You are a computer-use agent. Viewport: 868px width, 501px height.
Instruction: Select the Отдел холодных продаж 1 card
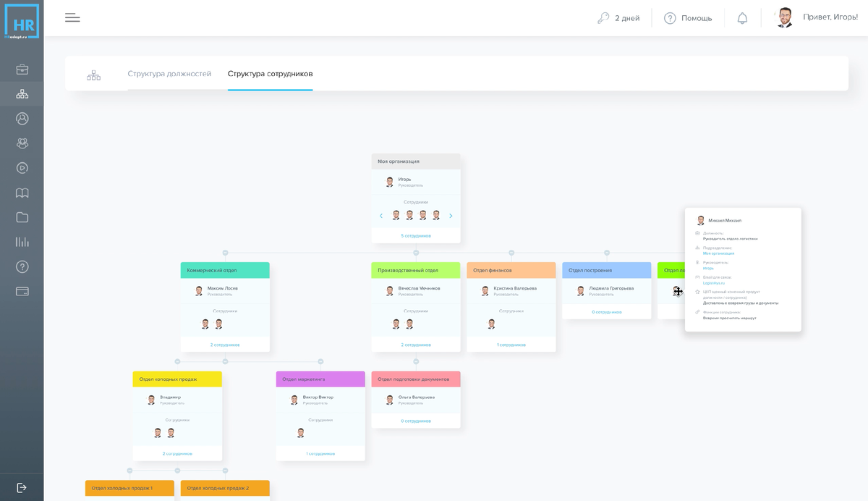129,489
